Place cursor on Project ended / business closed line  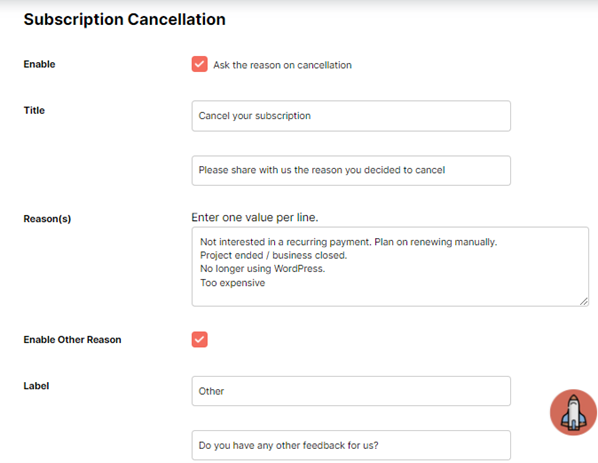(273, 256)
